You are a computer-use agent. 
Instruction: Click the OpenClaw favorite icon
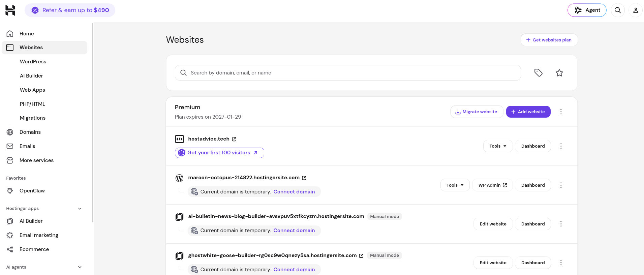pos(10,191)
